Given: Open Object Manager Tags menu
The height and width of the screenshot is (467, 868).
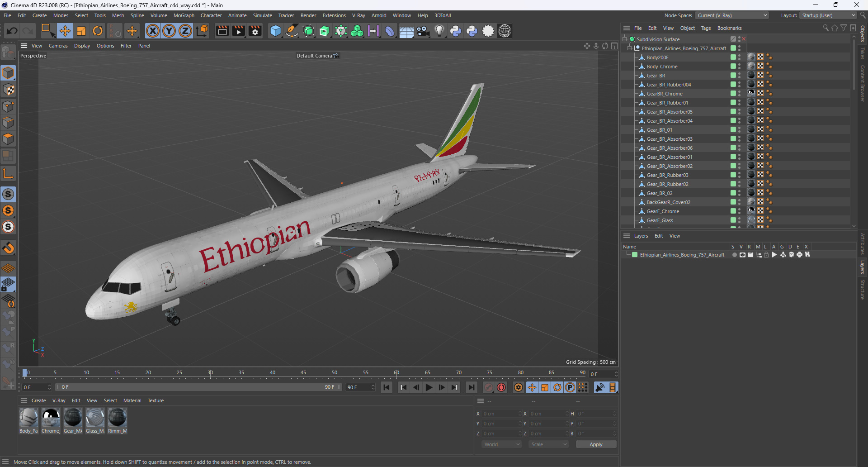Looking at the screenshot, I should (706, 28).
